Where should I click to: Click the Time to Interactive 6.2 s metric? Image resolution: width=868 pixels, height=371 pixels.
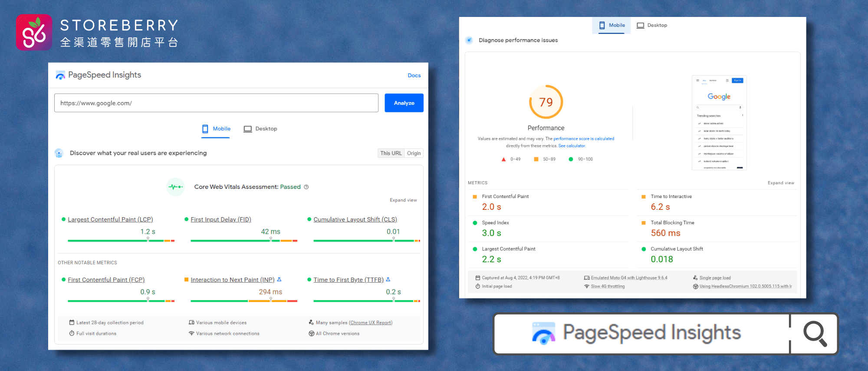[x=717, y=202]
